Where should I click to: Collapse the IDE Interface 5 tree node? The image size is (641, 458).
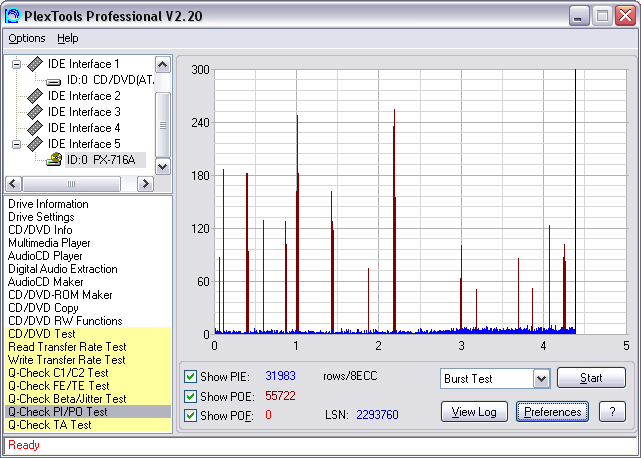(16, 144)
